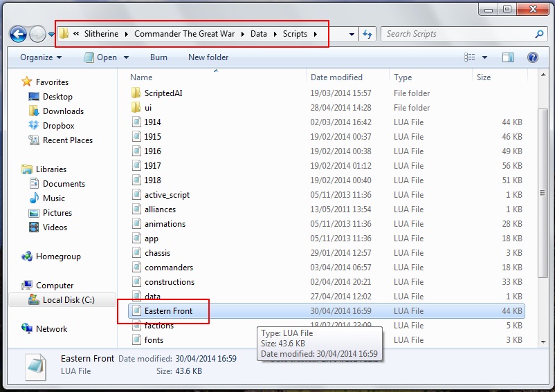Select Data in the address breadcrumb
Image resolution: width=555 pixels, height=392 pixels.
pos(259,34)
